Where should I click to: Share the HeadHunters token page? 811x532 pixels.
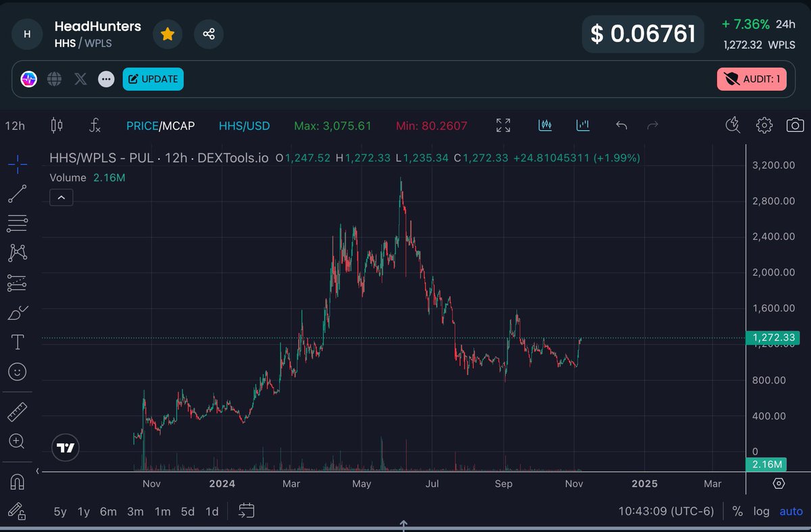(x=209, y=34)
